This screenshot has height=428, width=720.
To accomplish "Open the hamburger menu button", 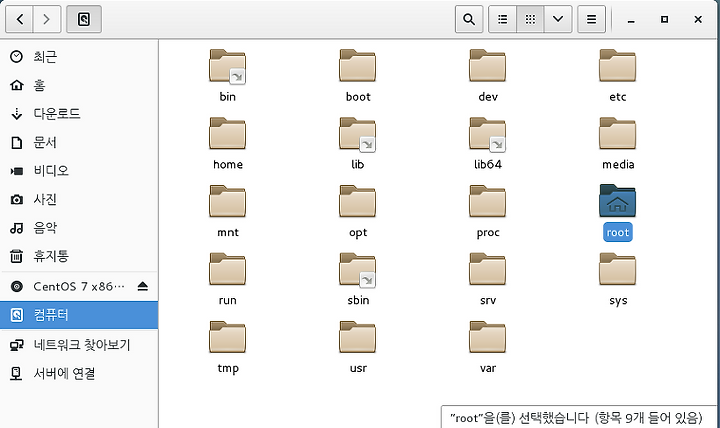I will pos(591,19).
